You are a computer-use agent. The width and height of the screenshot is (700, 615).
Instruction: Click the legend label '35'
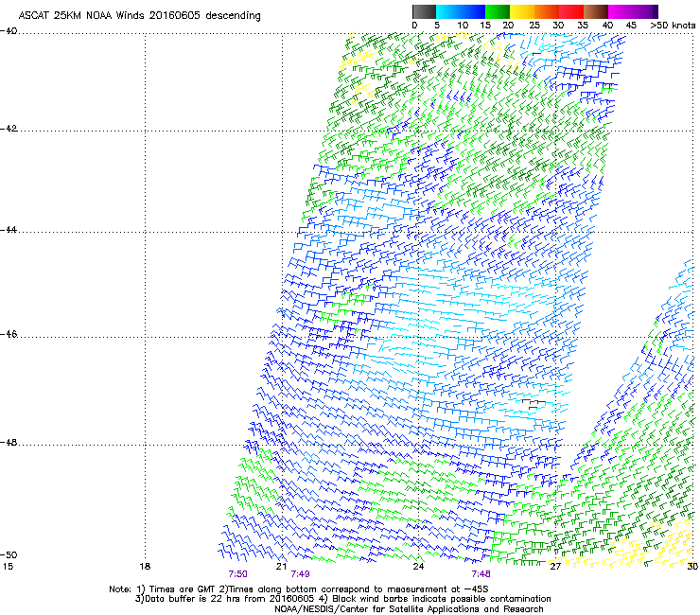click(583, 26)
